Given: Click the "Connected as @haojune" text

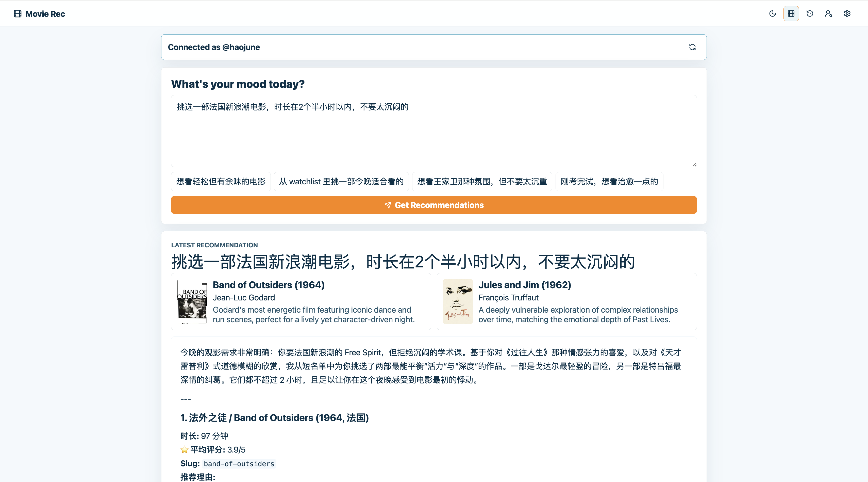Looking at the screenshot, I should (214, 47).
